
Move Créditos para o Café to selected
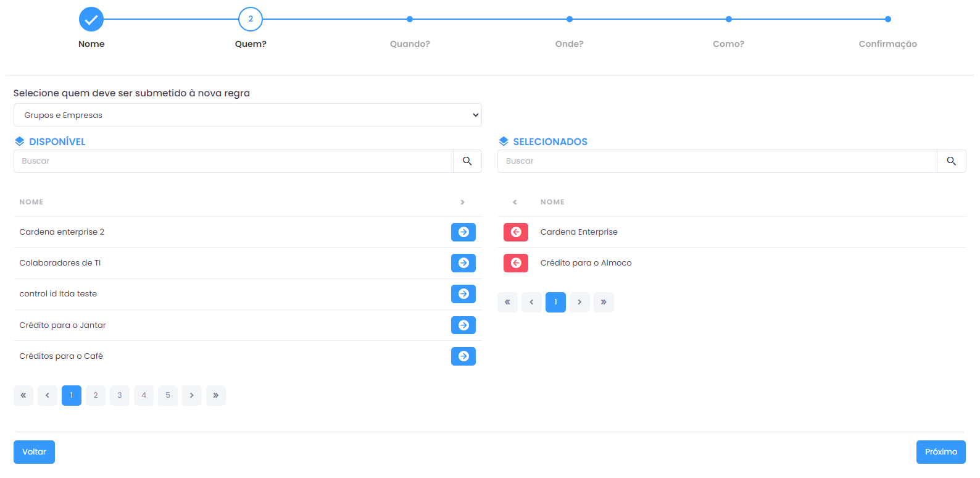(463, 356)
